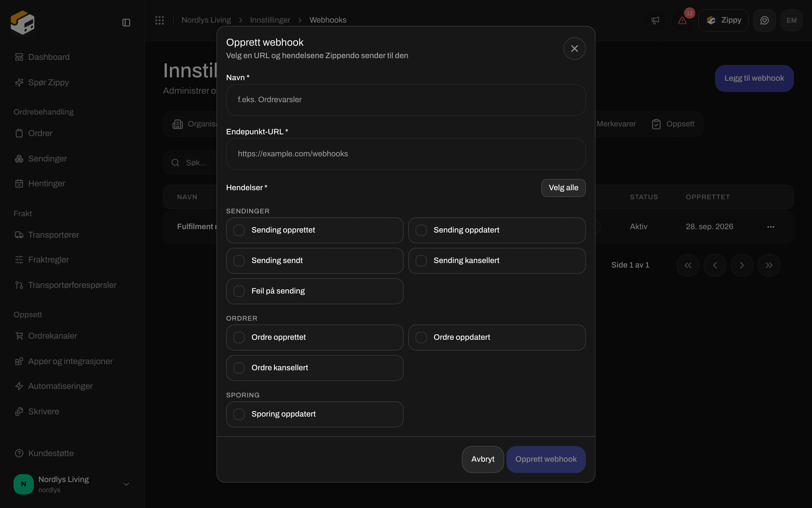Check the Ordre oppdatert event

tap(497, 337)
